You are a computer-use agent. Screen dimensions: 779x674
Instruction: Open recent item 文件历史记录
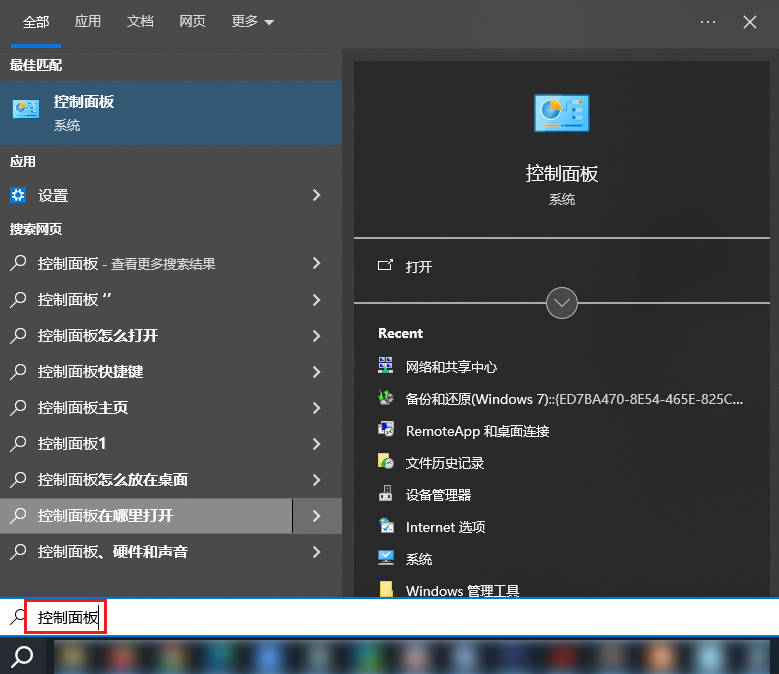coord(445,463)
